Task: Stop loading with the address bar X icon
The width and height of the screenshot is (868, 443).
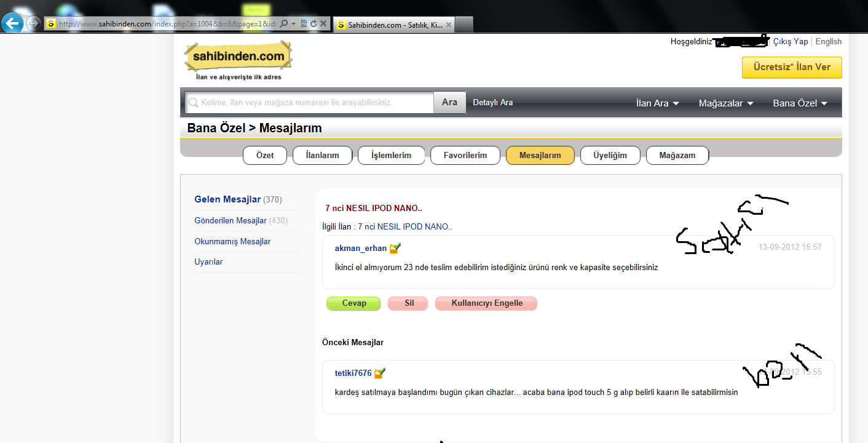Action: (323, 23)
